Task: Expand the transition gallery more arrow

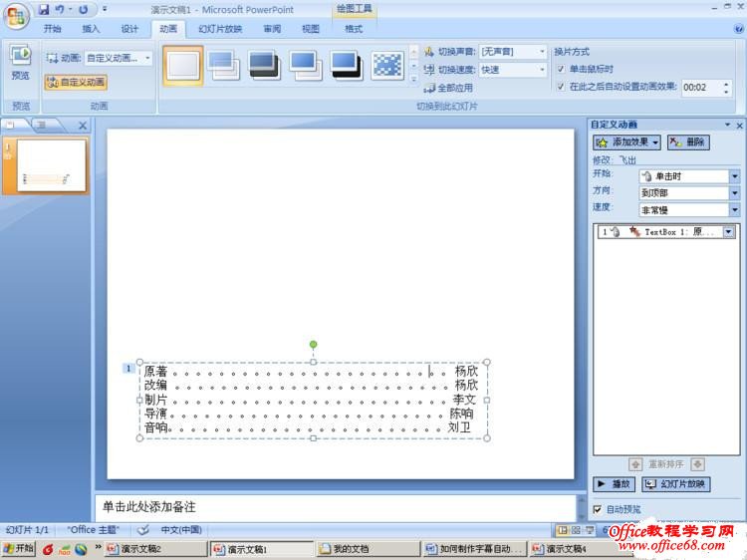Action: pyautogui.click(x=413, y=79)
